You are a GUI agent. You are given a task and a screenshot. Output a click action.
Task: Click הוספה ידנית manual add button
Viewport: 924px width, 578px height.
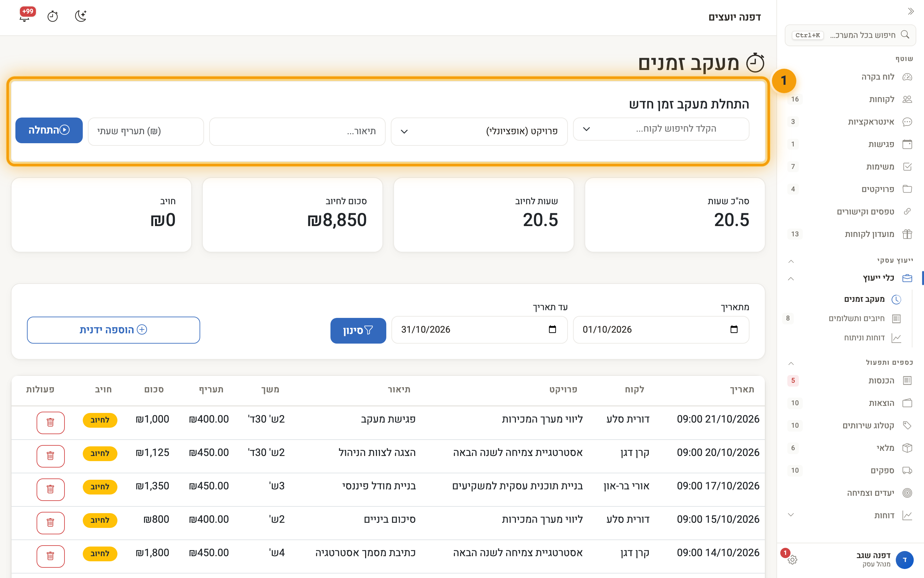click(113, 330)
